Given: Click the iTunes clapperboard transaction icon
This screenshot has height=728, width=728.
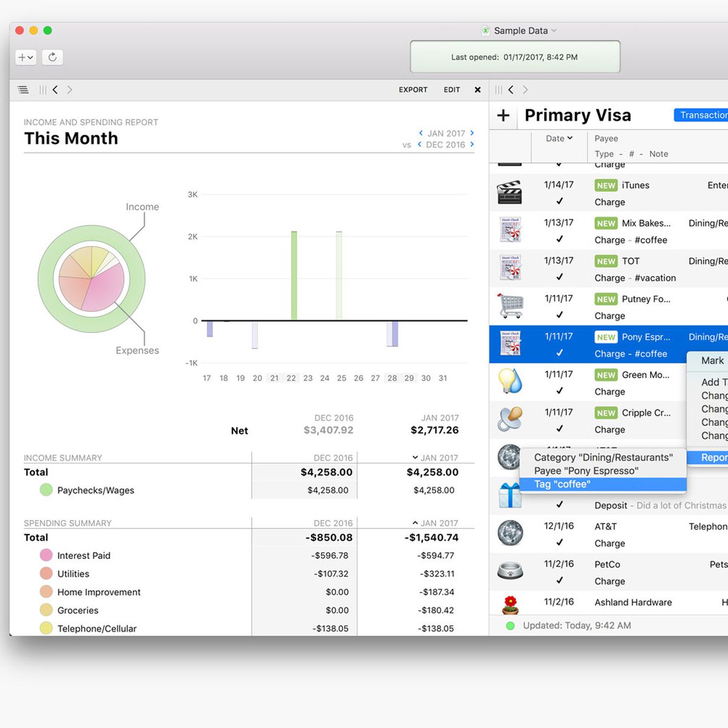Looking at the screenshot, I should [x=510, y=193].
